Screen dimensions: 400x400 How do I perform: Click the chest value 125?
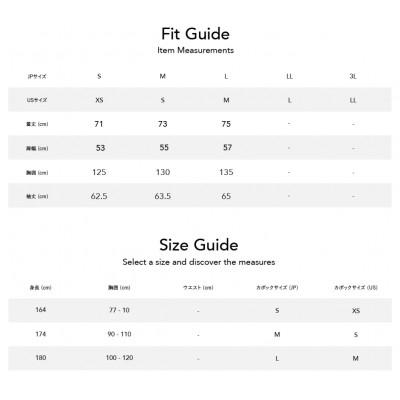point(99,172)
